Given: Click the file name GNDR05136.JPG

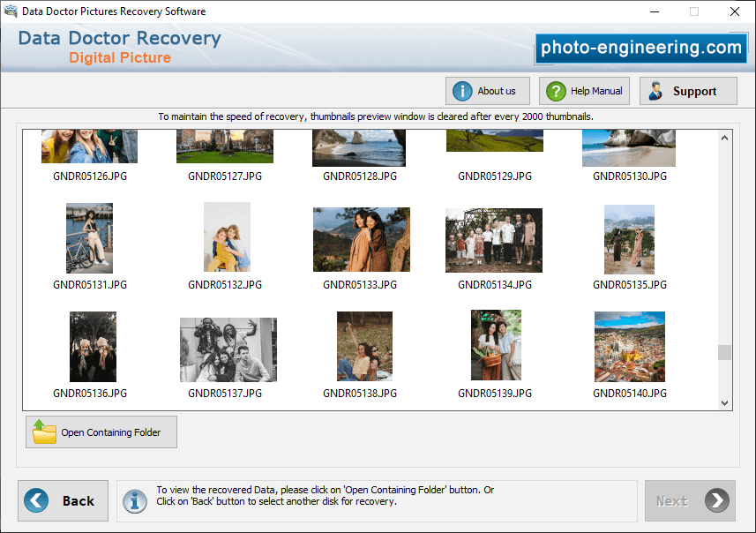Looking at the screenshot, I should tap(90, 394).
